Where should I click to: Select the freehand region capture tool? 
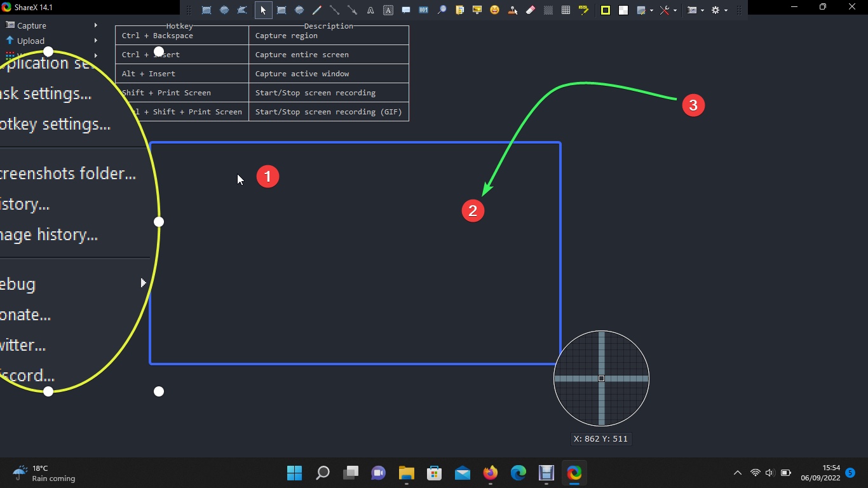[x=242, y=10]
